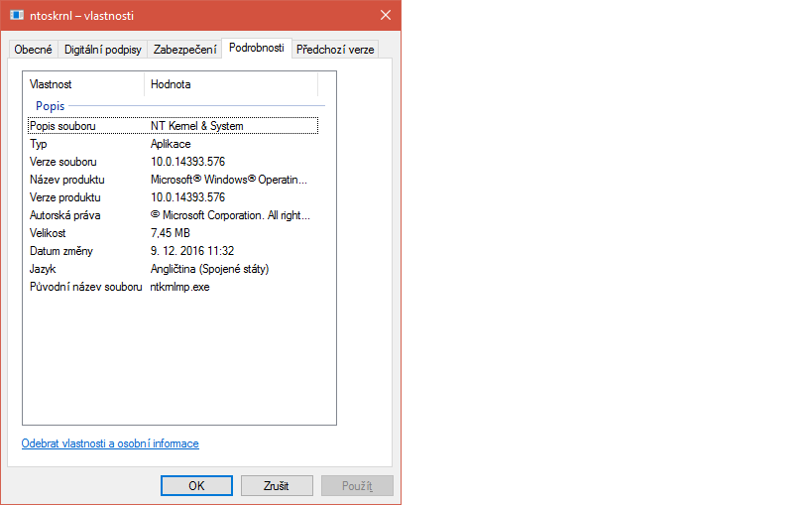Click the Vlastnost column header

coord(83,84)
